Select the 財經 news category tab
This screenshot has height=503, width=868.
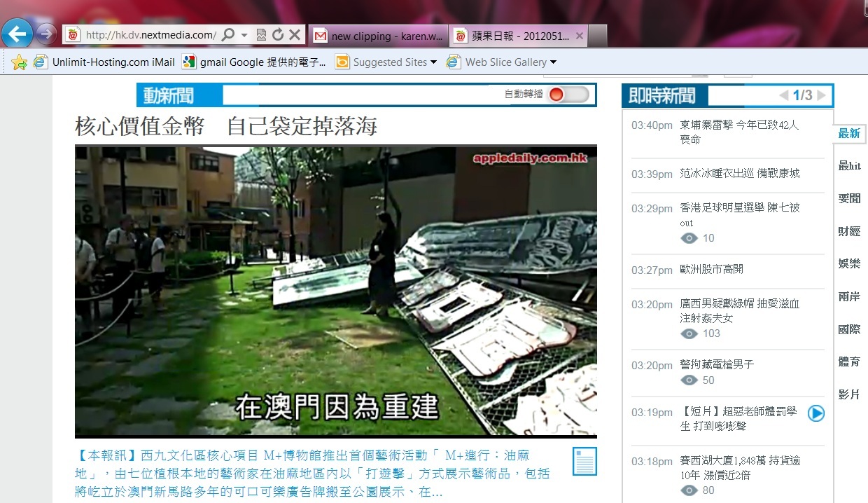pos(849,231)
